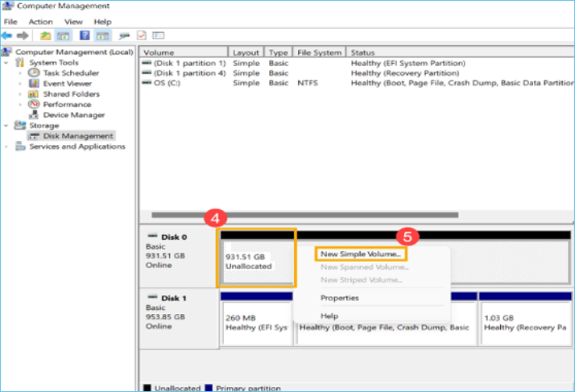Click the Show/Hide Console Tree toolbar icon
This screenshot has width=575, height=392.
coord(63,35)
